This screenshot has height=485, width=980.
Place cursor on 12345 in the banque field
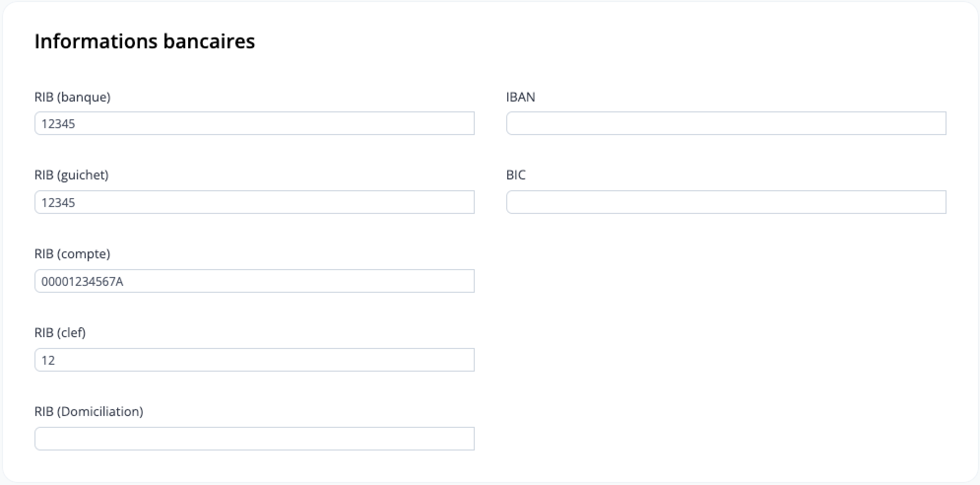(58, 124)
